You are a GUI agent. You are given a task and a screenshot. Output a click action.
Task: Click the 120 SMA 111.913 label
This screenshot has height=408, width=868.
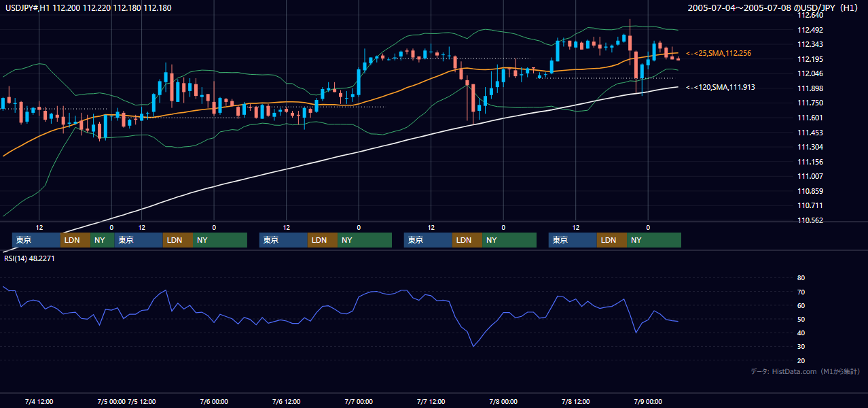[x=721, y=88]
